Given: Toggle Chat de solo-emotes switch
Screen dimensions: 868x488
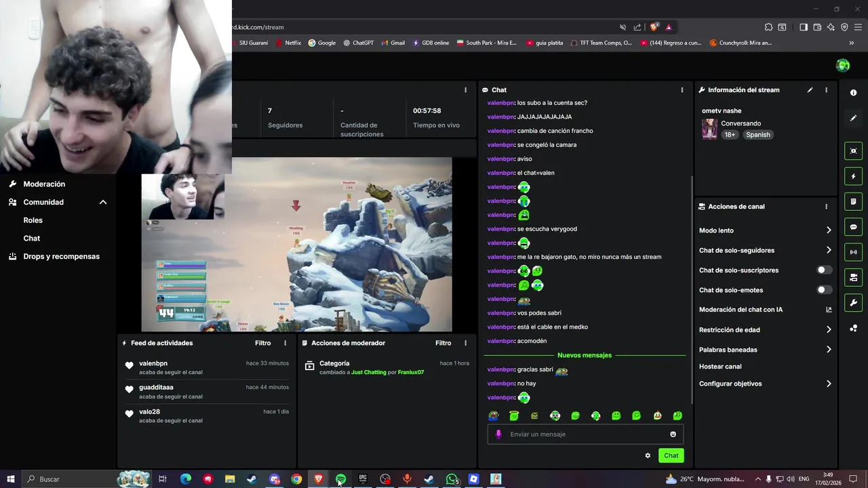Looking at the screenshot, I should click(x=824, y=290).
